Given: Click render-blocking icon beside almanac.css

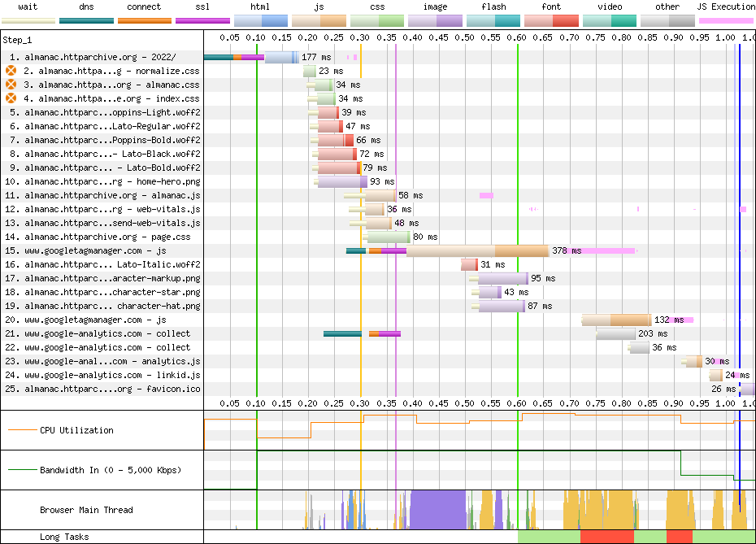Looking at the screenshot, I should coord(11,85).
